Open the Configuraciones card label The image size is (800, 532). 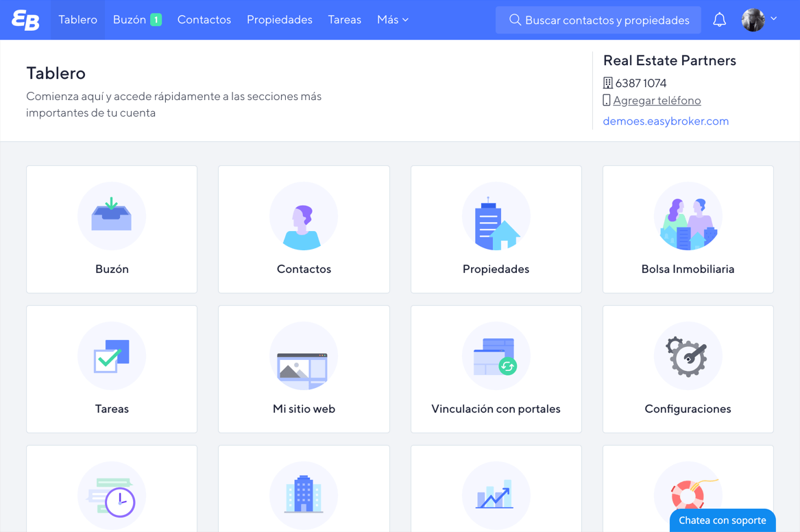(x=688, y=409)
